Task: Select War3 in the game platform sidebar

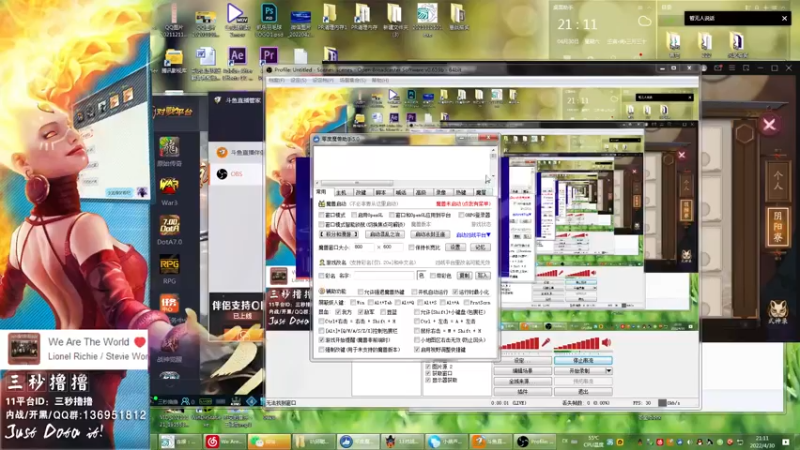Action: (x=169, y=191)
